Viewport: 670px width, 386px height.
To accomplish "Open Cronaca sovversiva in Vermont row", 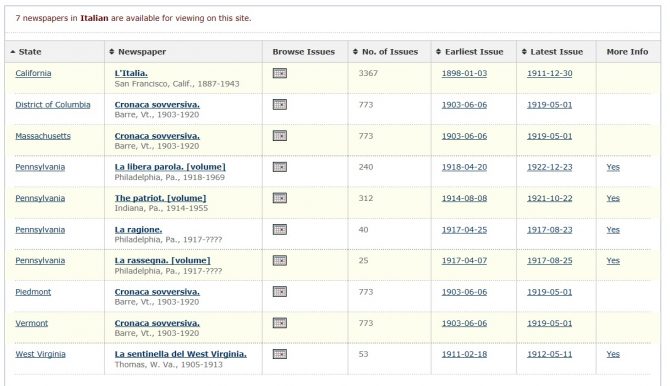I will (157, 323).
